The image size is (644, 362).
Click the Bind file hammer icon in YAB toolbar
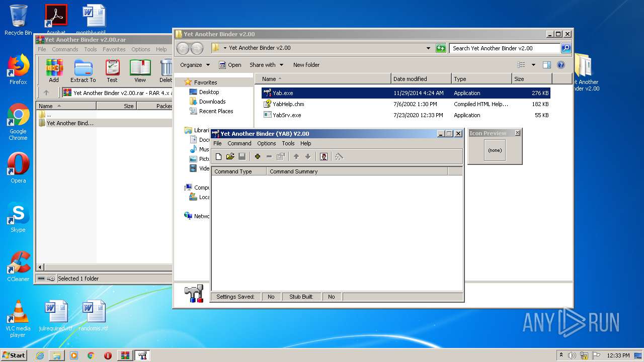(339, 156)
